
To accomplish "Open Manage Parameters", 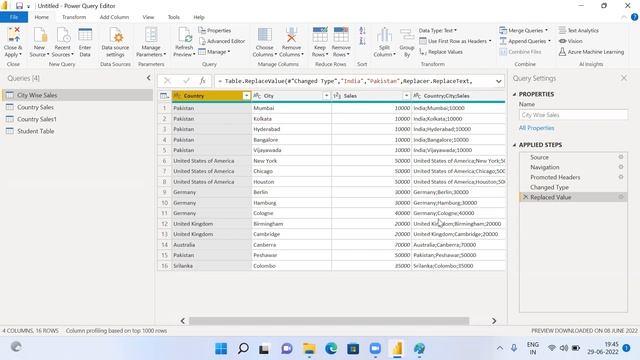I will click(x=151, y=42).
